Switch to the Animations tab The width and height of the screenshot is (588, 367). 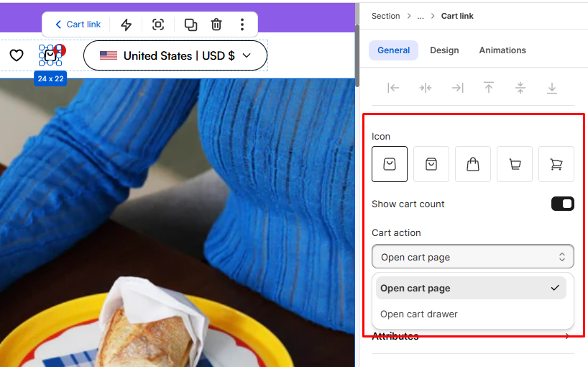(502, 50)
